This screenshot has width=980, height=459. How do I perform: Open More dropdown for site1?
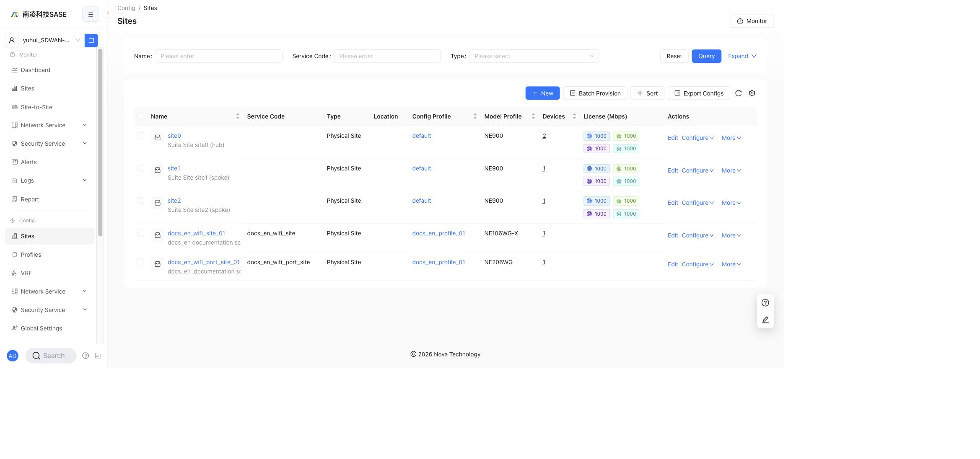[x=731, y=170]
